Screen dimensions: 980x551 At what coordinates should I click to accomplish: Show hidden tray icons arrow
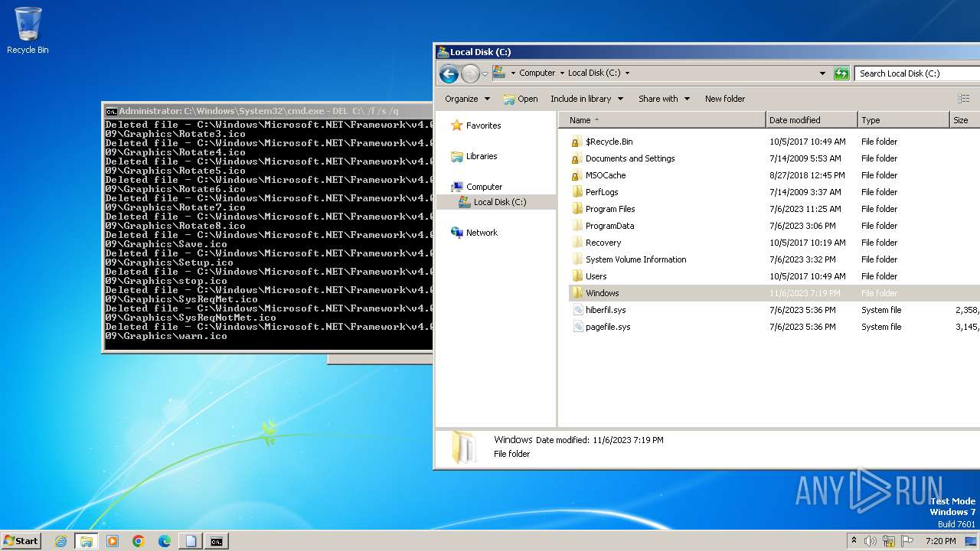[854, 540]
